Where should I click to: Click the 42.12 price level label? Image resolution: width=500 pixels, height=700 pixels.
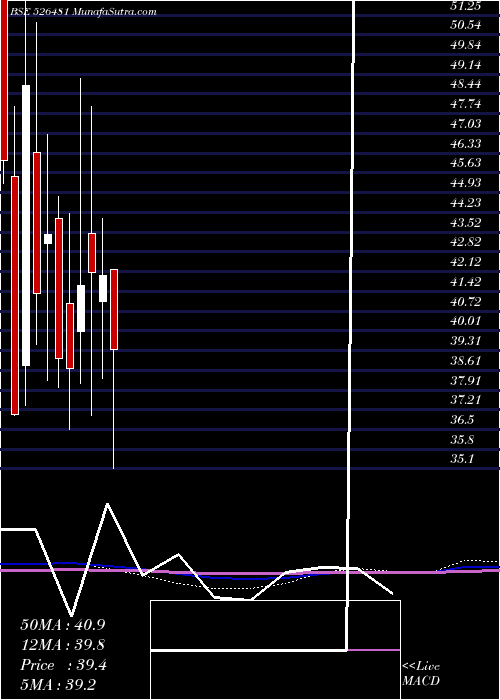pos(466,262)
